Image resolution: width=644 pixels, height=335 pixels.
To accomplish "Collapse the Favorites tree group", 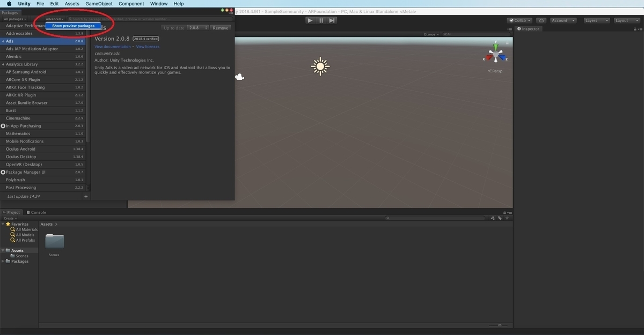I will [x=3, y=224].
